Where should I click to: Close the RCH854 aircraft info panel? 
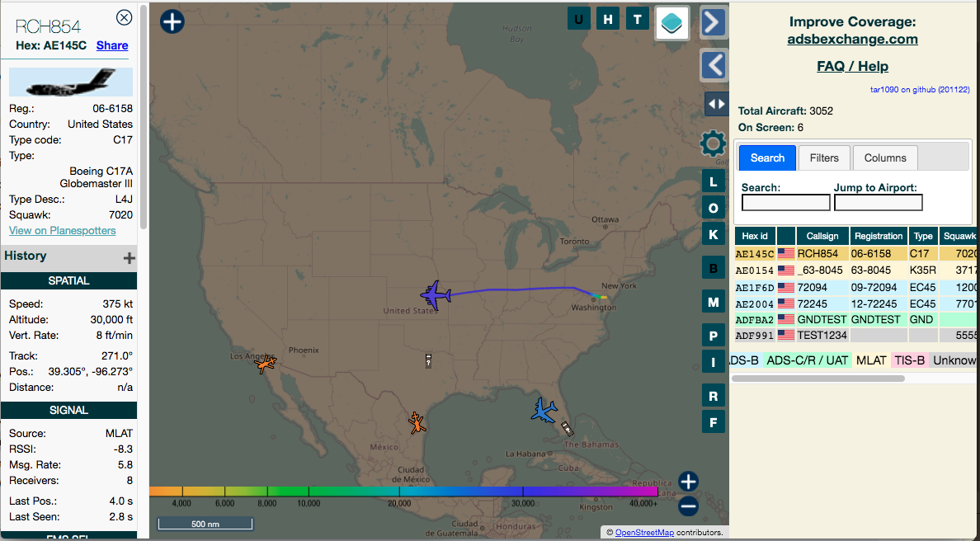[x=125, y=17]
